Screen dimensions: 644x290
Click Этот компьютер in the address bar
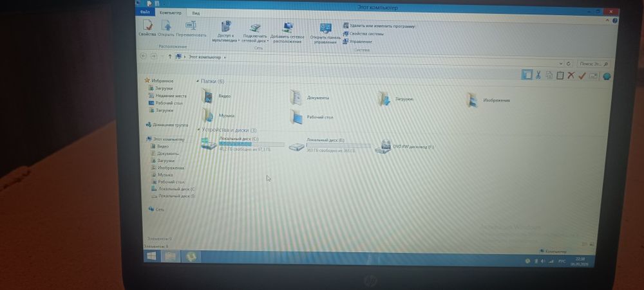tap(205, 57)
